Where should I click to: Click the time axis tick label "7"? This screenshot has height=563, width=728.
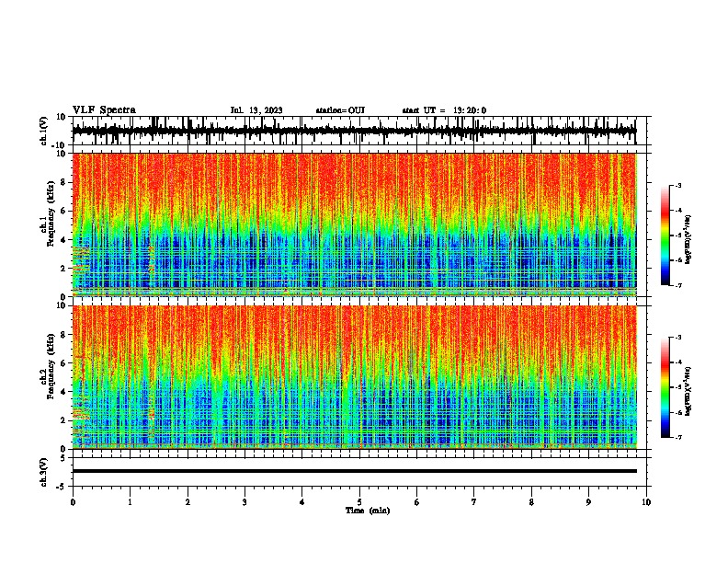pos(474,502)
